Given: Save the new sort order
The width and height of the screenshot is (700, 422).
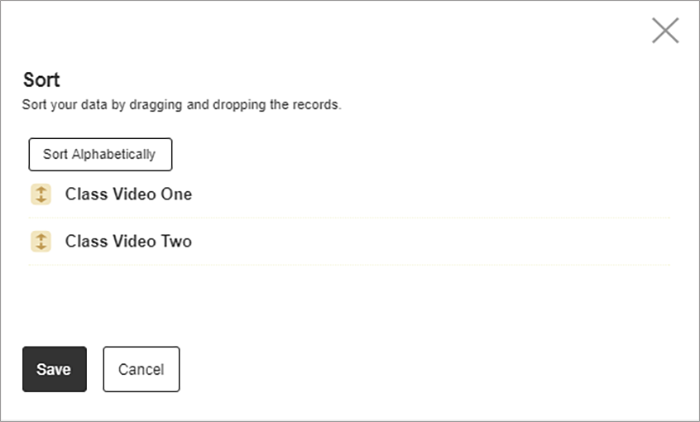Looking at the screenshot, I should (x=54, y=369).
